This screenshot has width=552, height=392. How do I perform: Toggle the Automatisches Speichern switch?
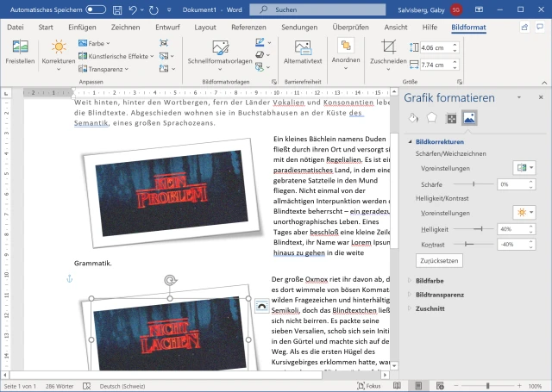(x=96, y=9)
